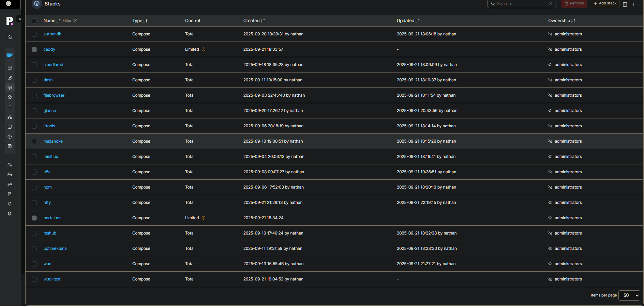644x306 pixels.
Task: Select the authentik stack checkbox
Action: coord(34,34)
